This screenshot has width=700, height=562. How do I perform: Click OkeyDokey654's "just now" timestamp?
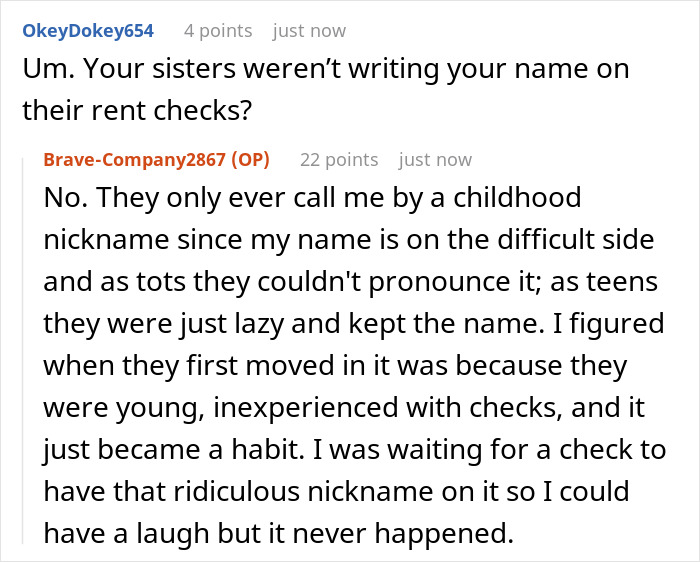point(308,30)
